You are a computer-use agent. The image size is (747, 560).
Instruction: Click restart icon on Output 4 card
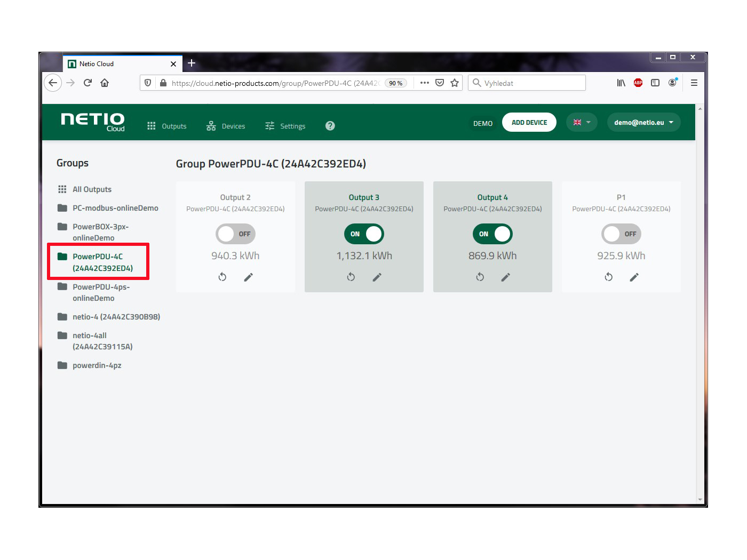pyautogui.click(x=480, y=277)
